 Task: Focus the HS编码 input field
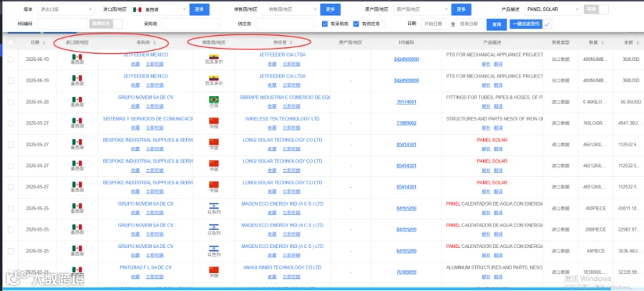point(63,24)
